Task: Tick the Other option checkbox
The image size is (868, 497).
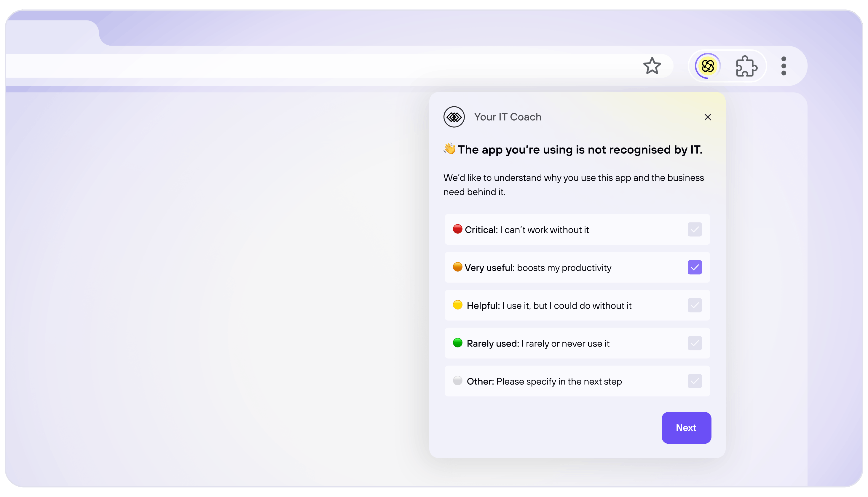Action: [695, 381]
